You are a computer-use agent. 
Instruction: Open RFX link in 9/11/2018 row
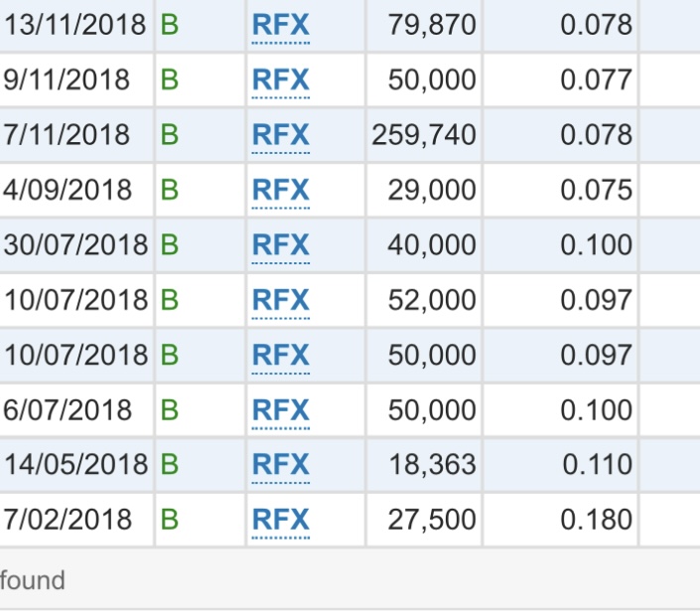[281, 79]
